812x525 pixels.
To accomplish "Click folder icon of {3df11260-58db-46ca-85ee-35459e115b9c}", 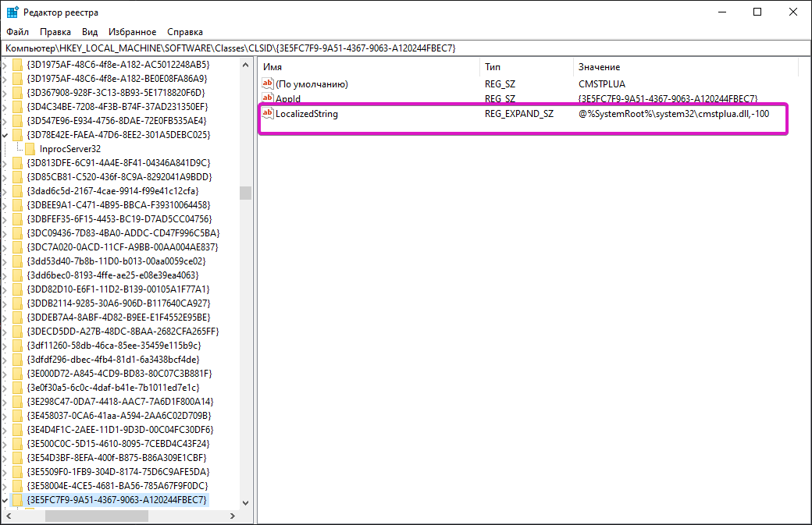I will pos(18,345).
